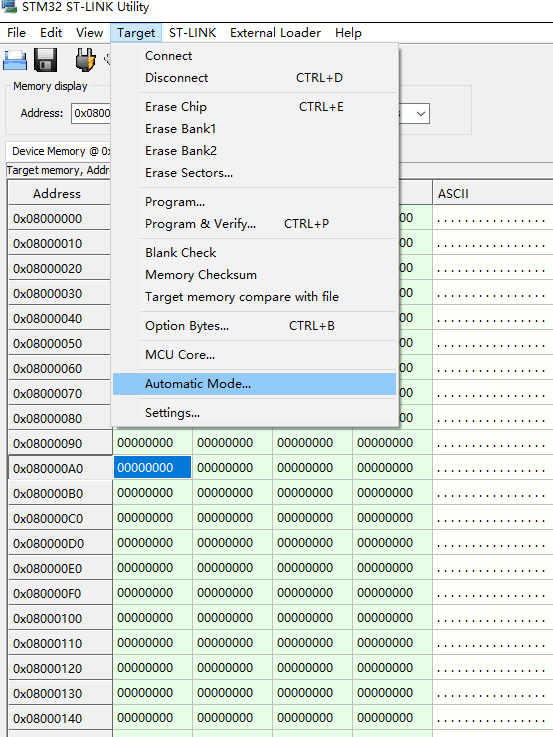This screenshot has height=737, width=553.
Task: Switch to Device Memory tab
Action: [59, 151]
